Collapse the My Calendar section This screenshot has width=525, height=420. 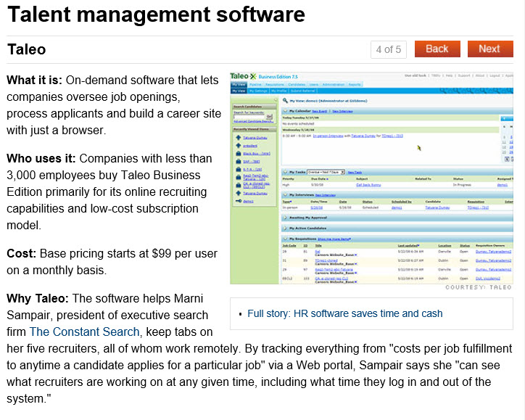[284, 111]
